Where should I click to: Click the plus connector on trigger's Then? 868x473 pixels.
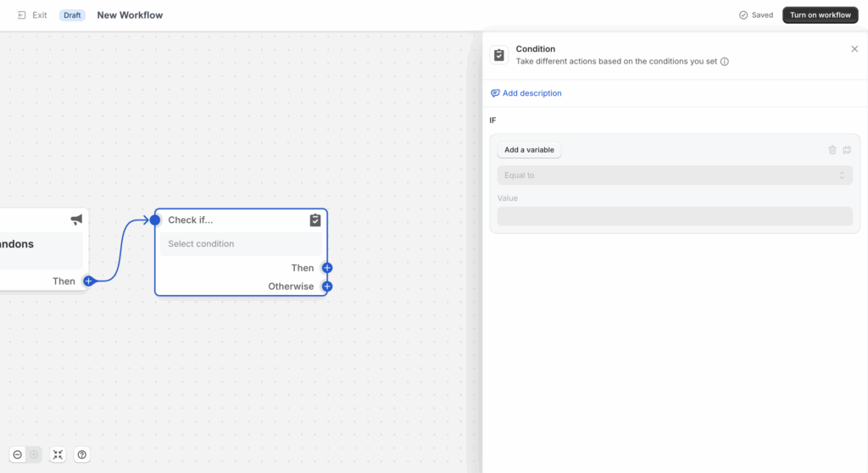tap(88, 281)
